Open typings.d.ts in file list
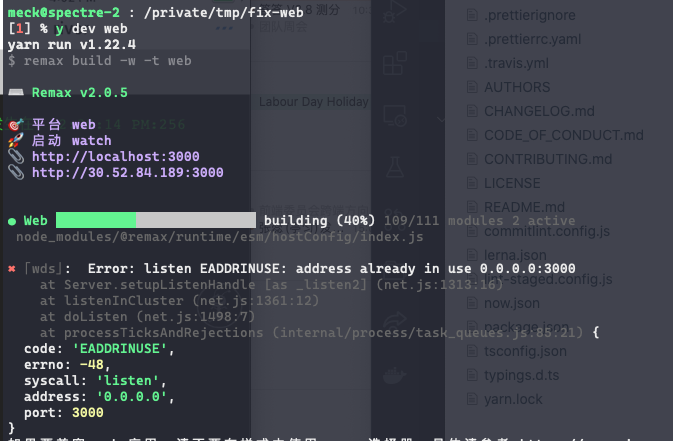673x441 pixels. (521, 375)
